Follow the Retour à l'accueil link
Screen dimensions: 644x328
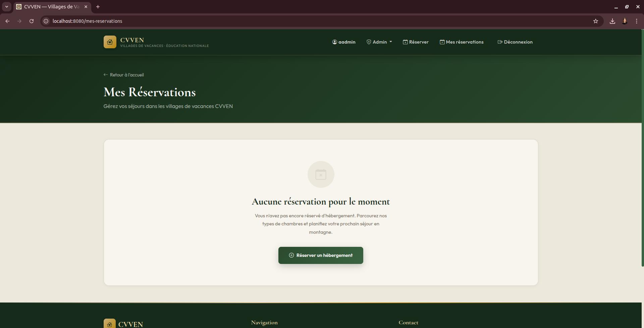tap(124, 75)
